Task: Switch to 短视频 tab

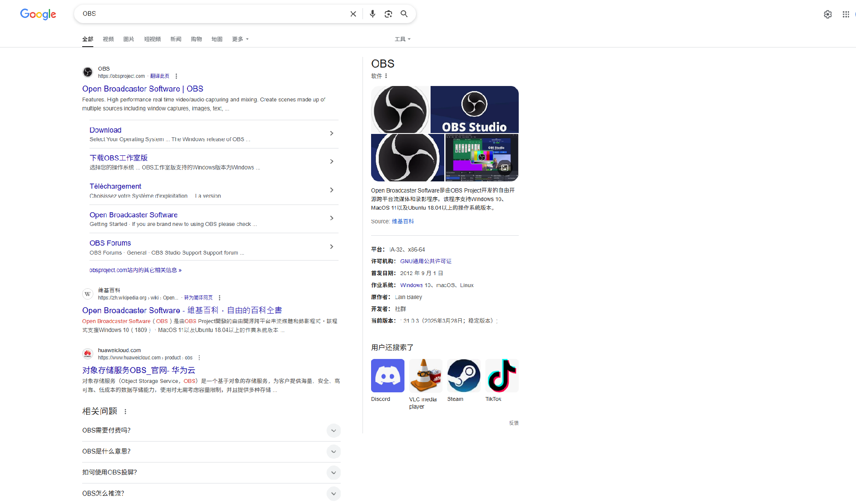Action: (x=152, y=39)
